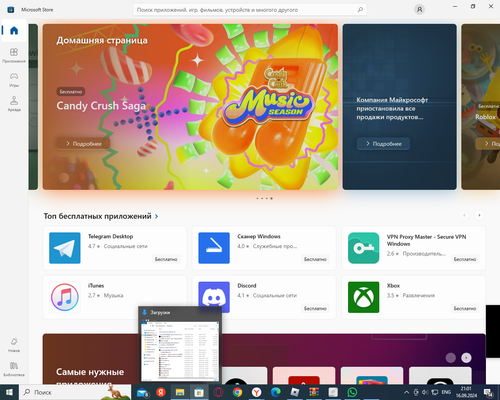Open the Library section in sidebar

coord(14,369)
